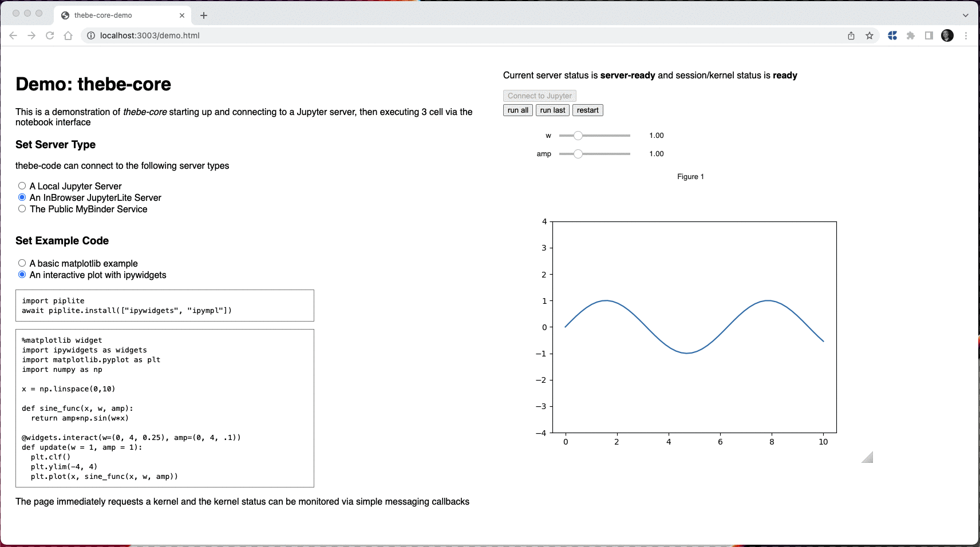
Task: Click the sine curve plot area
Action: (x=694, y=327)
